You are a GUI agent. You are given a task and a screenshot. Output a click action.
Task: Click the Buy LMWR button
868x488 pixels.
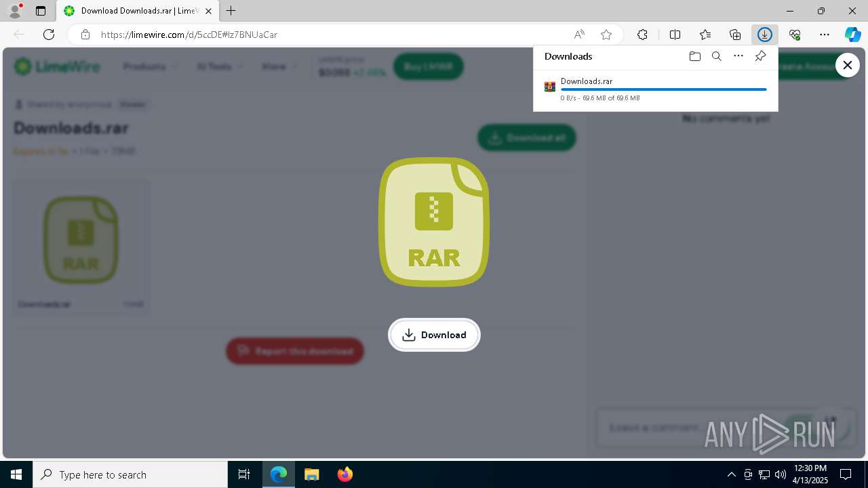point(428,66)
